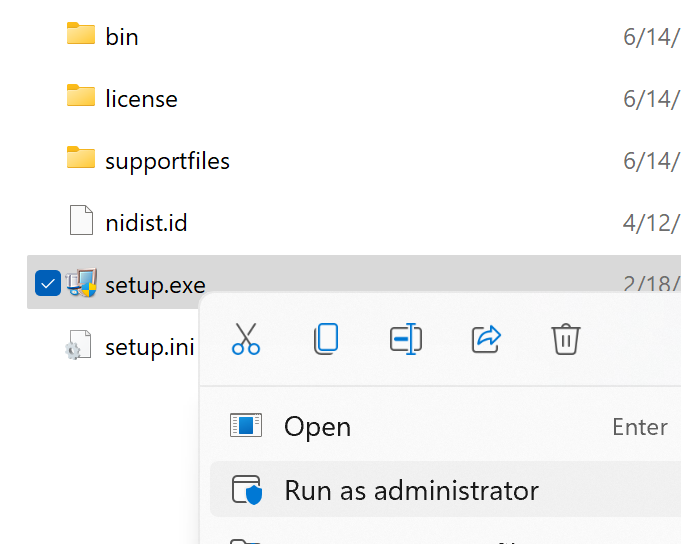Click the Delete trash can icon
Image resolution: width=681 pixels, height=544 pixels.
(x=566, y=339)
